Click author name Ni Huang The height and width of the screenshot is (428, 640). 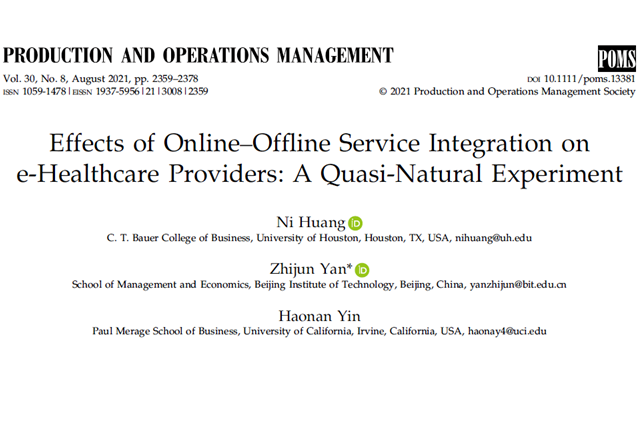315,223
